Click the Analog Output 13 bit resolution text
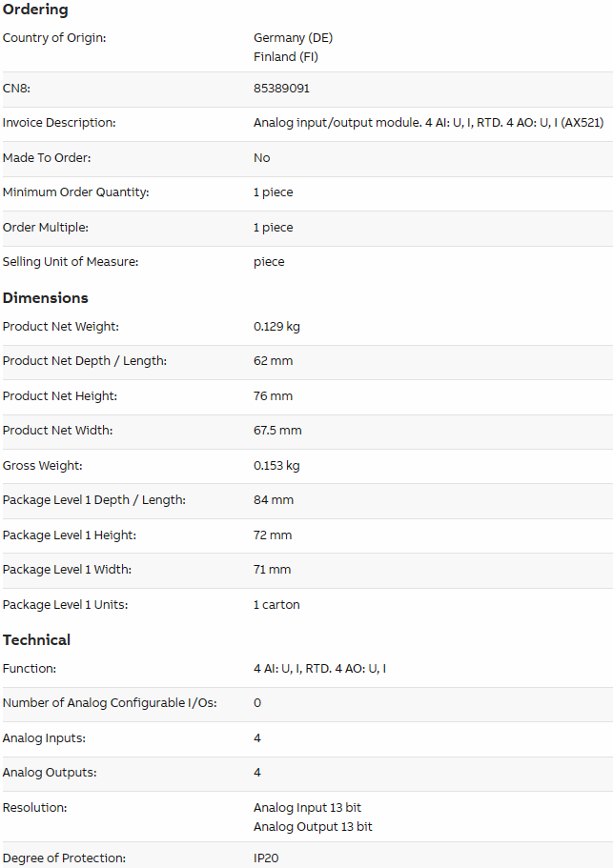This screenshot has width=613, height=868. [x=313, y=827]
